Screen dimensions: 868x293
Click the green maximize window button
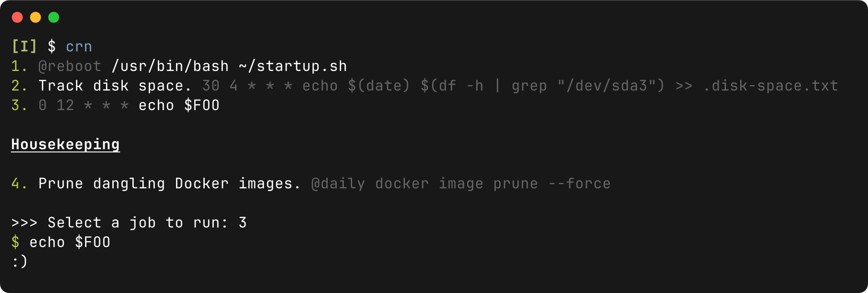[54, 17]
